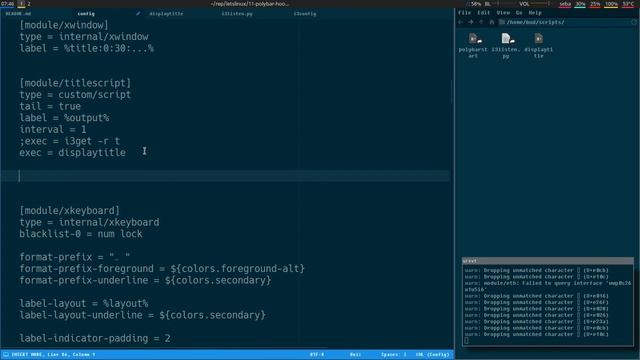Viewport: 640px width, 360px height.
Task: Switch to the i3config editor tab
Action: click(x=305, y=13)
